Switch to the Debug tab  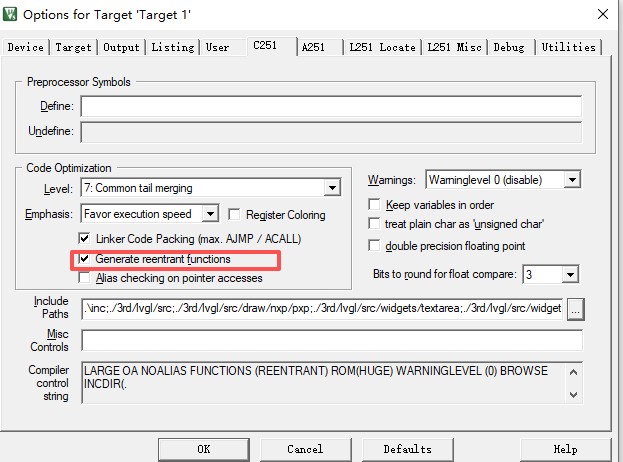click(x=508, y=47)
